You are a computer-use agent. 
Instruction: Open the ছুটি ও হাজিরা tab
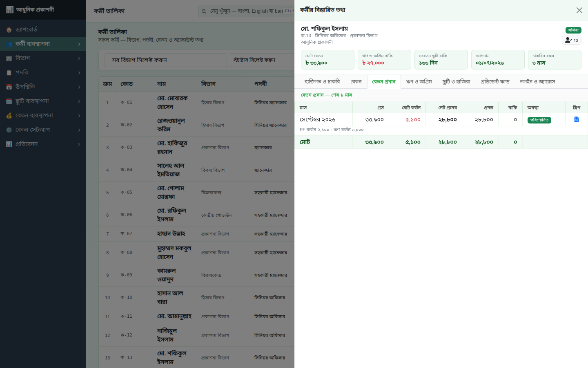pyautogui.click(x=457, y=82)
